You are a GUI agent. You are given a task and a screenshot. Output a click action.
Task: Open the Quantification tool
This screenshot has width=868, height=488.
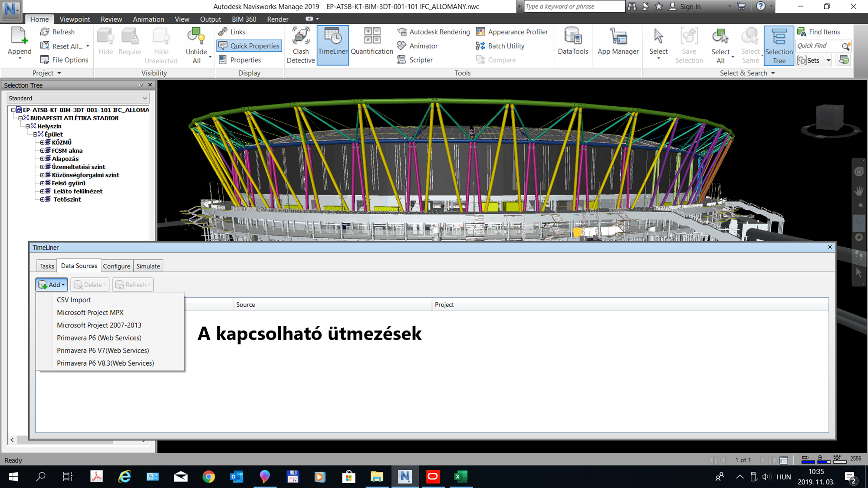[372, 42]
